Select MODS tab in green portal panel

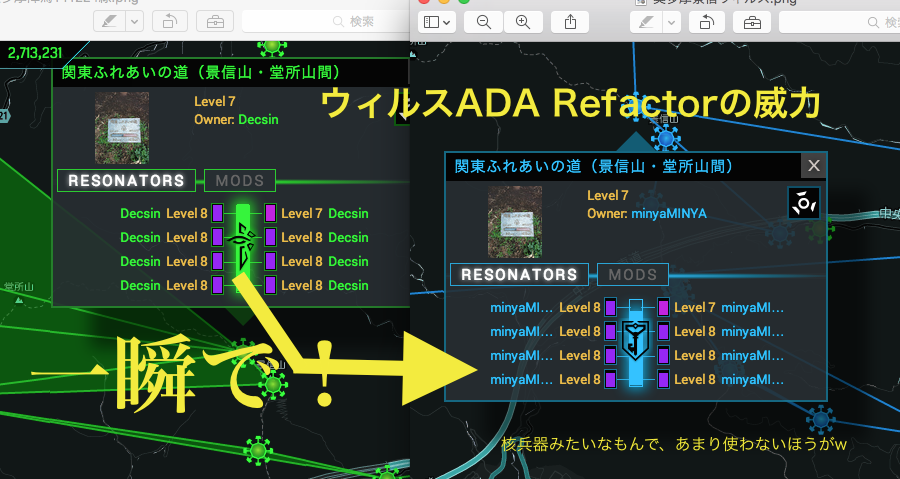click(239, 180)
